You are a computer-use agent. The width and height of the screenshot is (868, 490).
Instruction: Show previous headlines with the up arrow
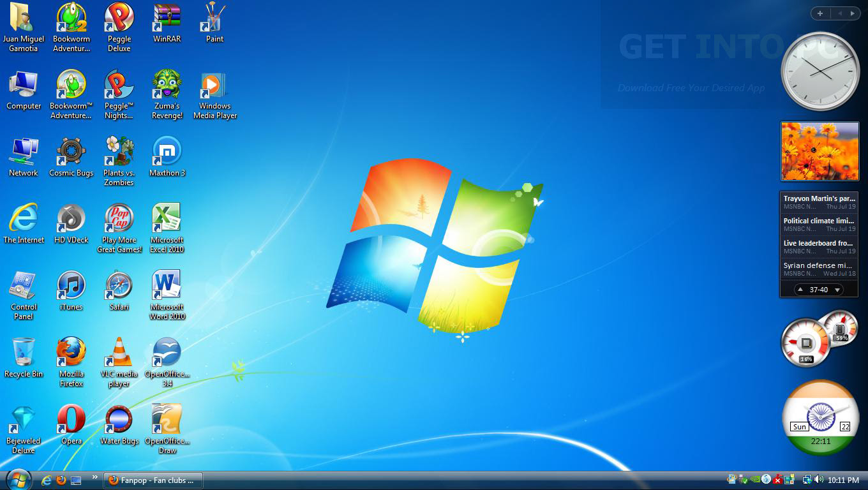pos(800,290)
